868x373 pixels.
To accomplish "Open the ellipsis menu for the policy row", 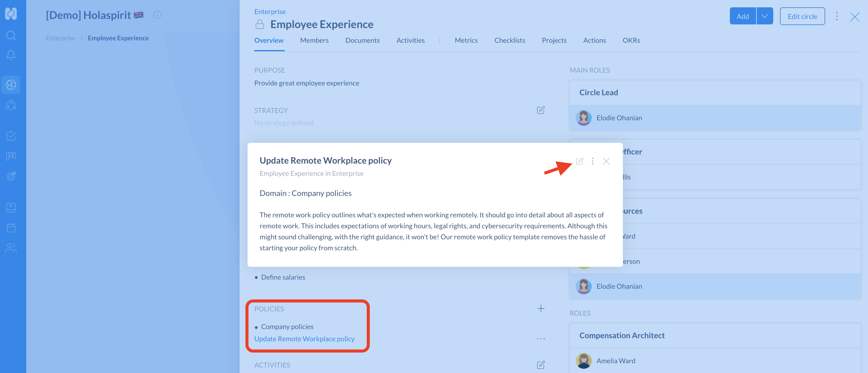I will click(x=540, y=339).
